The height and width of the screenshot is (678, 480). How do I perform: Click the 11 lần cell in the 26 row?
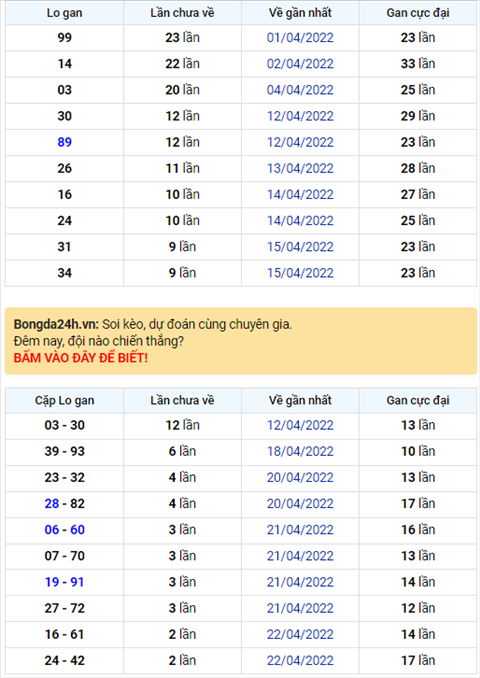pyautogui.click(x=182, y=168)
